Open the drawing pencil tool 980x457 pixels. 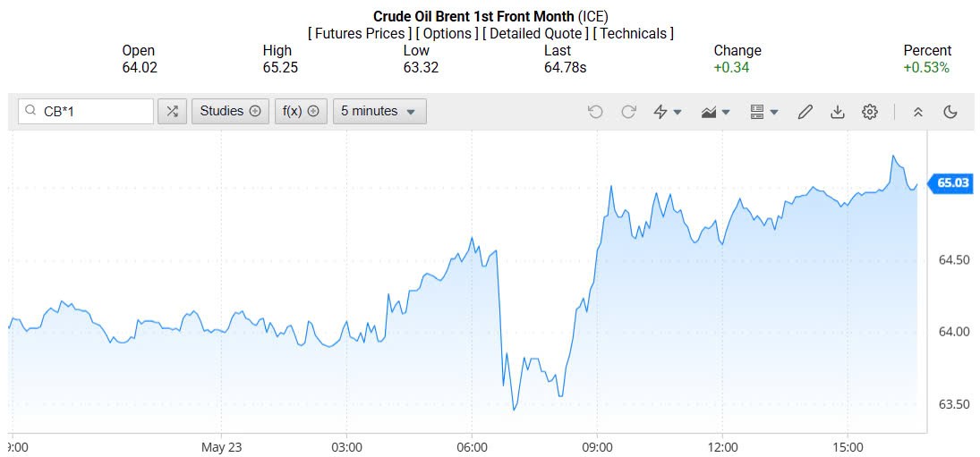click(805, 112)
